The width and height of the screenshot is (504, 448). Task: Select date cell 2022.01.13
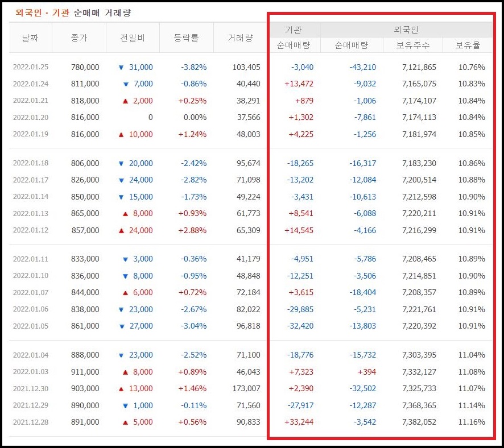31,213
